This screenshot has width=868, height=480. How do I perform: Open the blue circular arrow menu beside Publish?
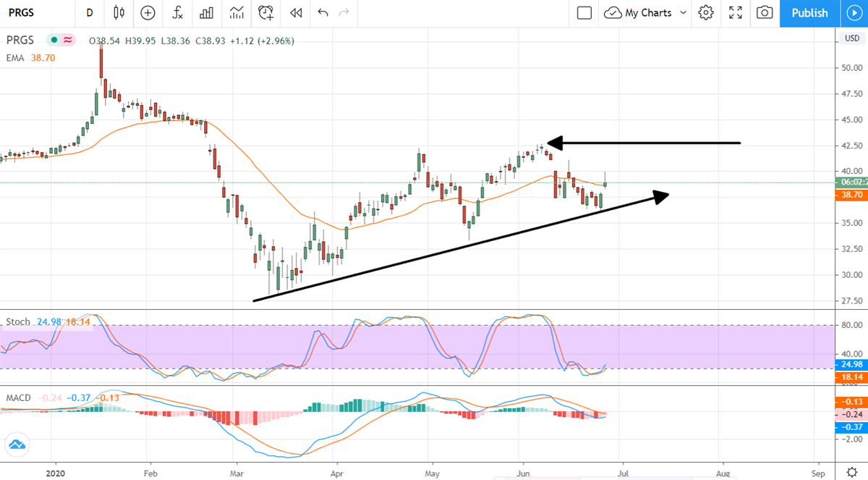coord(854,12)
